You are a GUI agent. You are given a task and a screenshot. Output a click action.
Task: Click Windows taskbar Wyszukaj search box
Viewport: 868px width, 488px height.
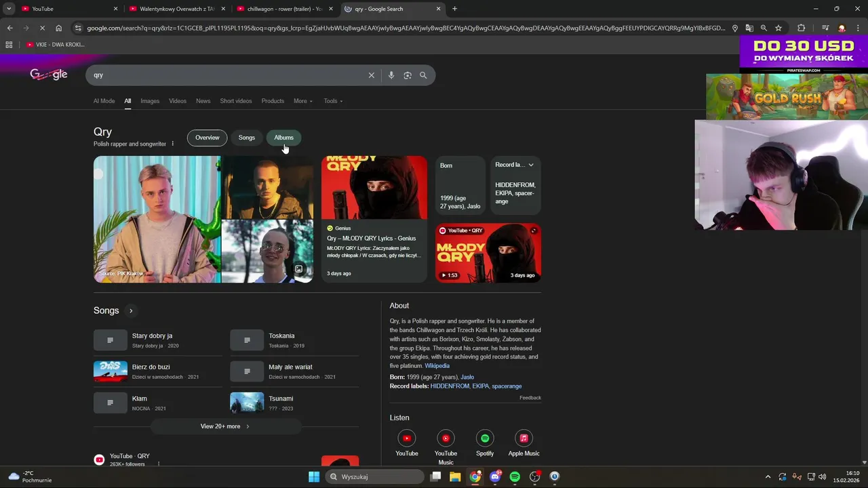click(x=373, y=476)
